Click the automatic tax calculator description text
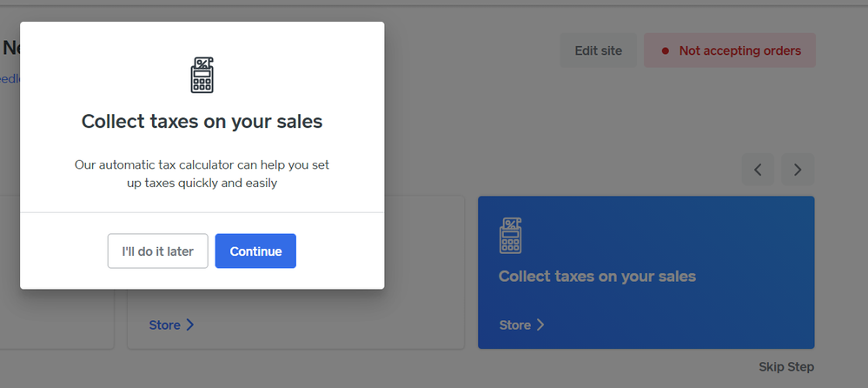This screenshot has height=388, width=868. coord(202,173)
